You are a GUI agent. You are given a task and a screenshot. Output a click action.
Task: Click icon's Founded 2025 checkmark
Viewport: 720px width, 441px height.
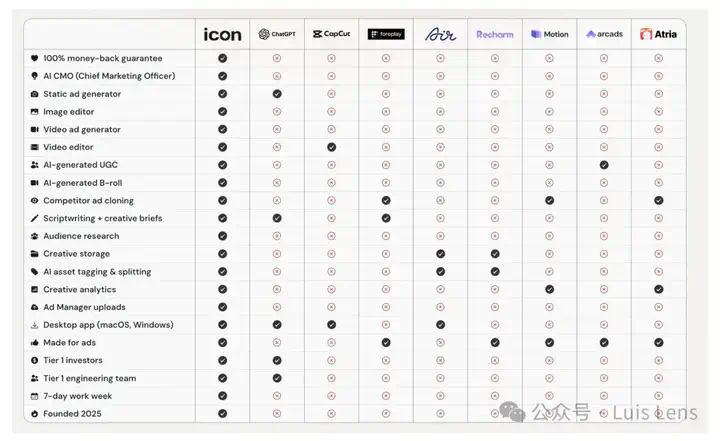click(x=223, y=413)
